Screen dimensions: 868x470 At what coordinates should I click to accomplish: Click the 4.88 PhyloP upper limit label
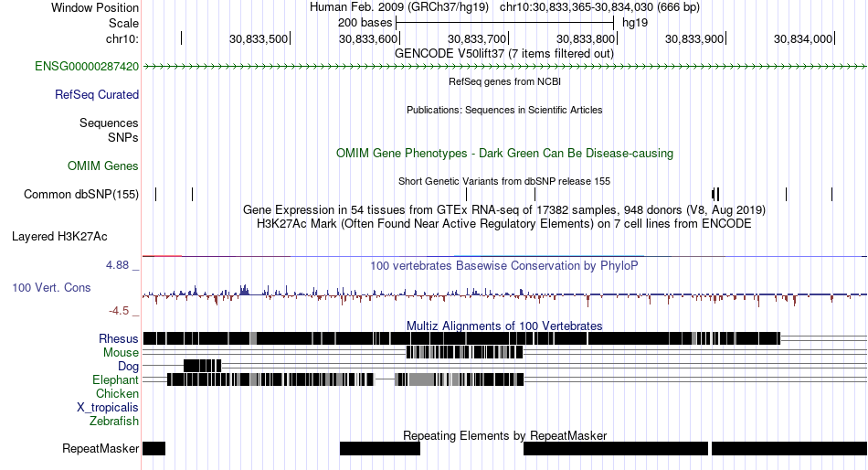click(117, 265)
